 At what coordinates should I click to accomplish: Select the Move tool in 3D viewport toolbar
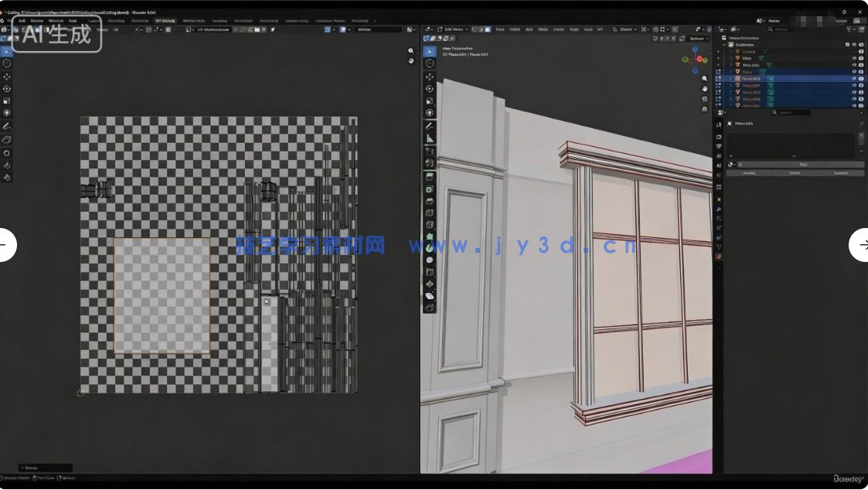tap(430, 76)
